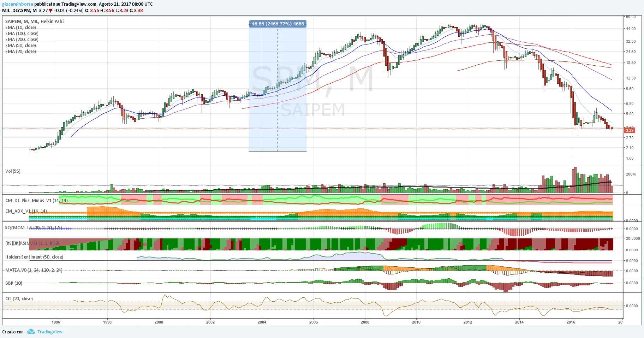Click the 2016 label on time axis
This screenshot has height=338, width=644.
point(571,322)
